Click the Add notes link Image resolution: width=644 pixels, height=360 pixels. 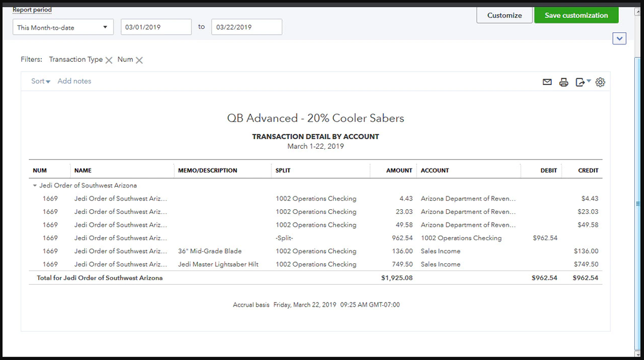point(74,81)
